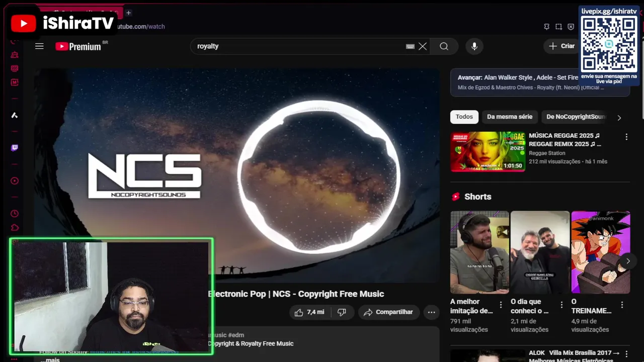Open the ad blocker shield icon
Image resolution: width=644 pixels, height=362 pixels.
point(571,27)
